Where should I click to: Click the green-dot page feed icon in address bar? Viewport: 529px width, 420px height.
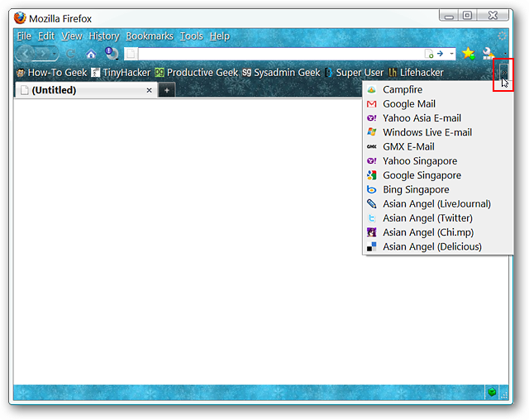pyautogui.click(x=429, y=54)
